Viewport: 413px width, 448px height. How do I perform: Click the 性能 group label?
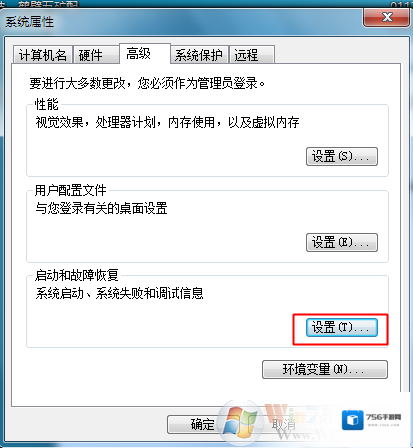click(x=47, y=104)
